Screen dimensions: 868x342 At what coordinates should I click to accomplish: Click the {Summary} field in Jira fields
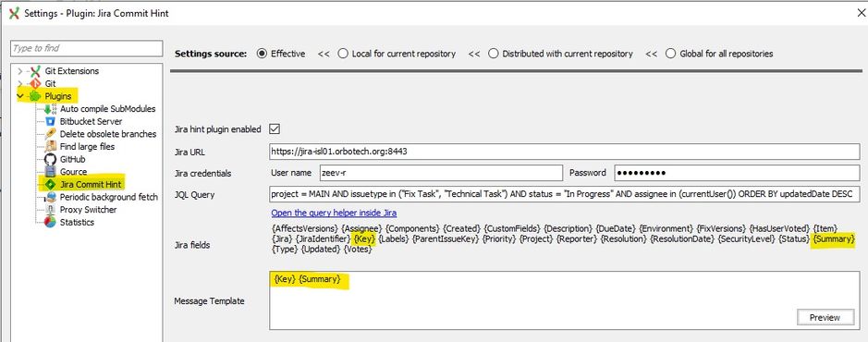coord(834,239)
